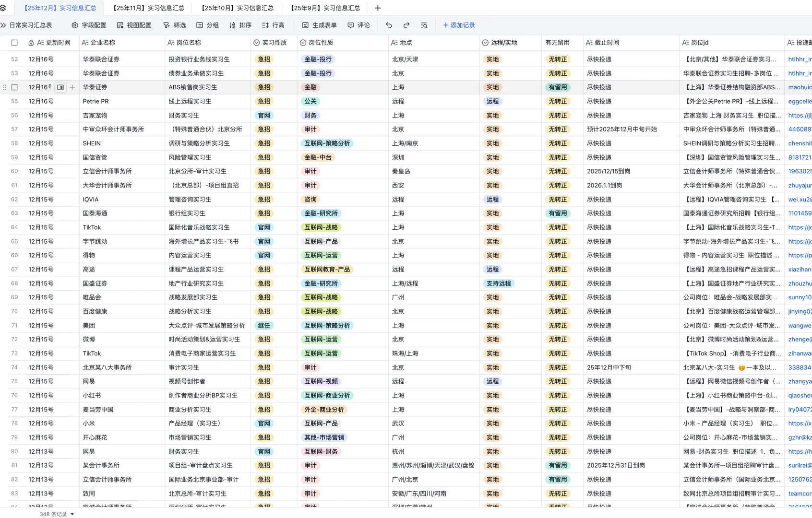The height and width of the screenshot is (518, 812).
Task: Open the 评论 comments panel
Action: click(x=359, y=25)
